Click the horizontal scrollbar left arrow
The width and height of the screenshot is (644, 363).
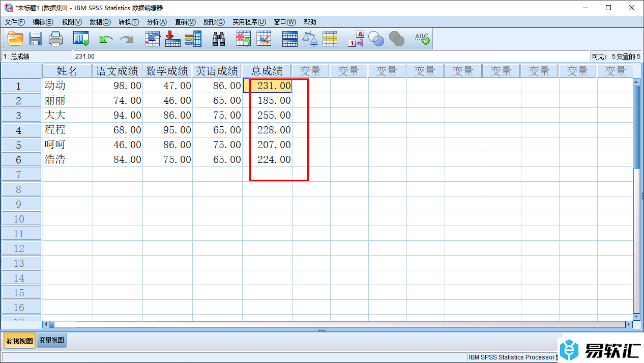[x=45, y=324]
